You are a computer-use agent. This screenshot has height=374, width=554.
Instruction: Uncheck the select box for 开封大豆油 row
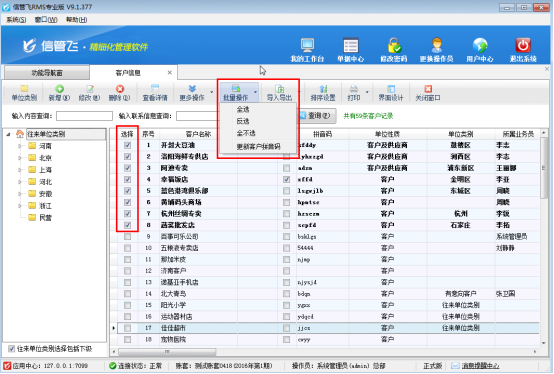coord(128,145)
